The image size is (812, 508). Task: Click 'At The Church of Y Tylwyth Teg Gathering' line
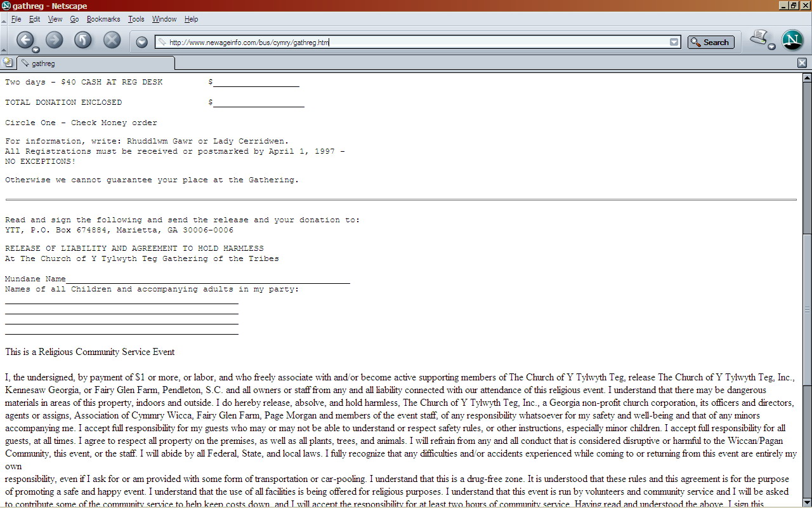click(x=142, y=258)
